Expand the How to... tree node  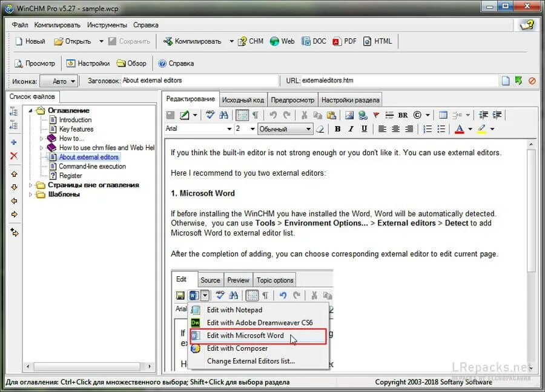(x=41, y=138)
